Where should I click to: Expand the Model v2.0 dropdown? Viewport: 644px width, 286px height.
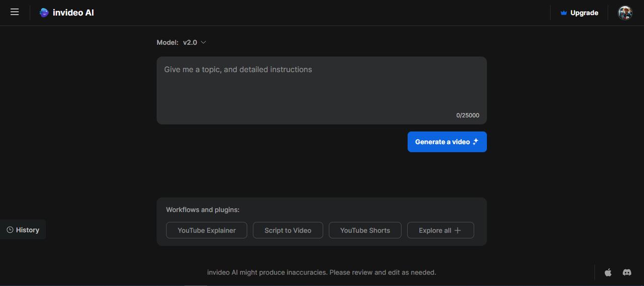pos(194,43)
